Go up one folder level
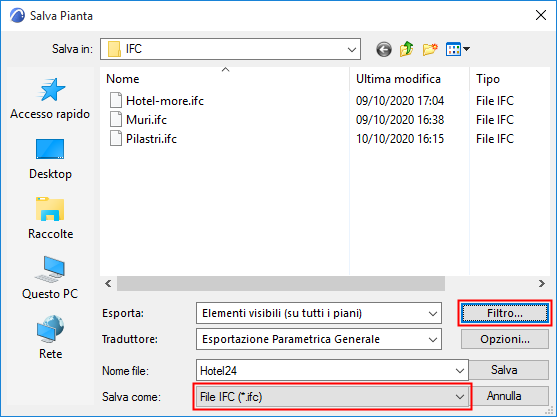Image resolution: width=557 pixels, height=417 pixels. 406,49
